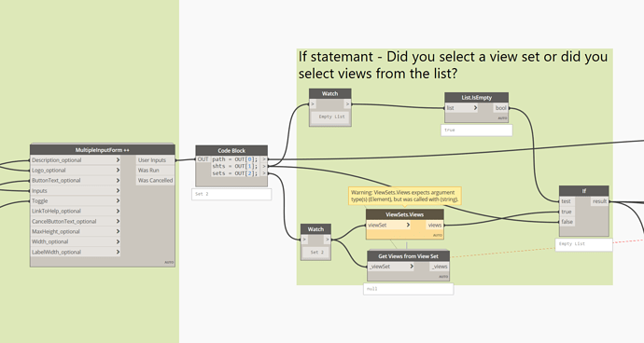Click the code line path = OUT[0];

(x=235, y=159)
